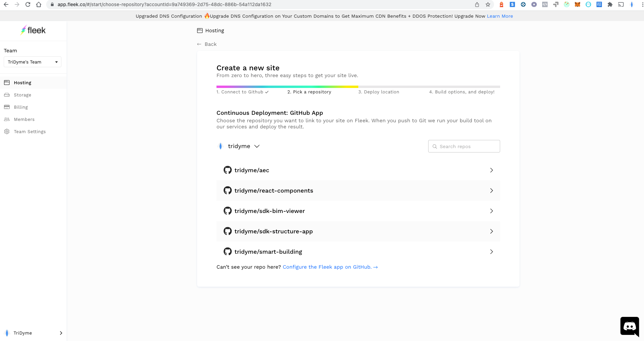644x341 pixels.
Task: Go to browser home page
Action: pyautogui.click(x=39, y=4)
